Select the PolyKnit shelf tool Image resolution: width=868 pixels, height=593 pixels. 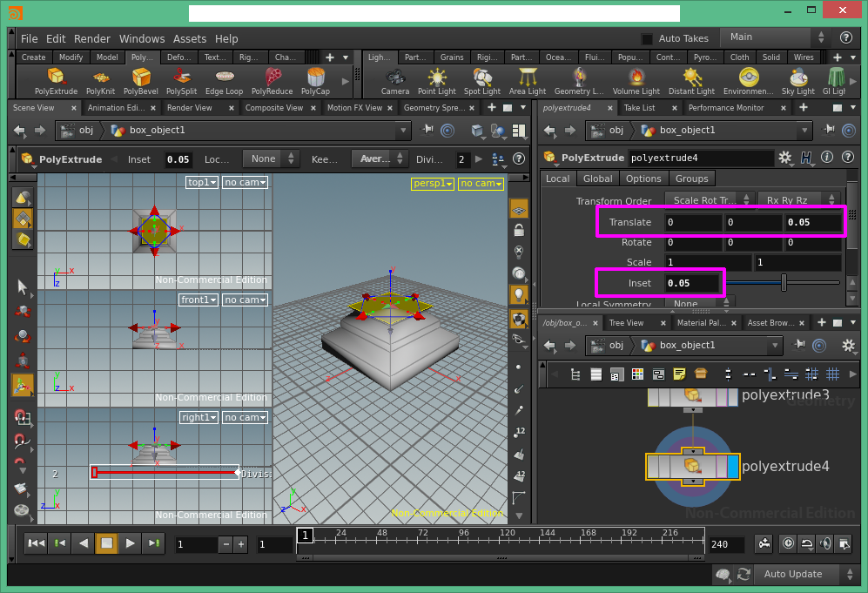pyautogui.click(x=100, y=81)
